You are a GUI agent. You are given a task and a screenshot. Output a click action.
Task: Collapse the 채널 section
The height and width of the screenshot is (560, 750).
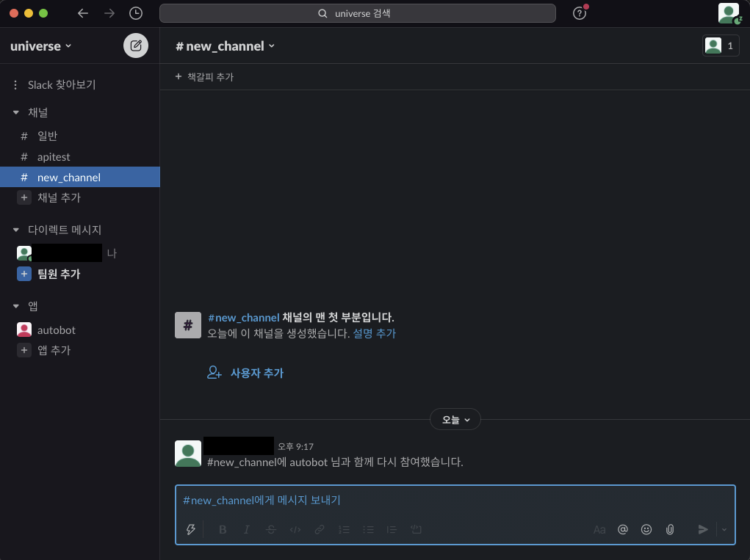(x=15, y=112)
